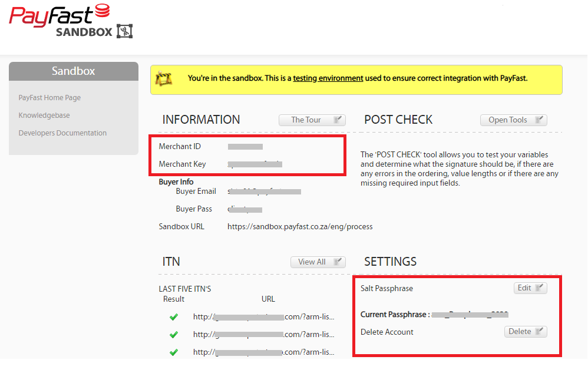Click the URL column header
The width and height of the screenshot is (588, 373).
(x=268, y=299)
